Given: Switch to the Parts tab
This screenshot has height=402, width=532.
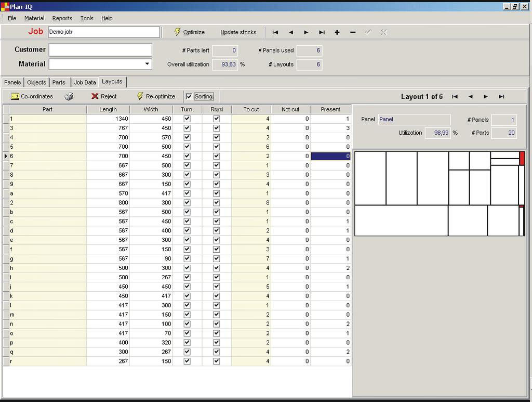Looking at the screenshot, I should (x=59, y=82).
